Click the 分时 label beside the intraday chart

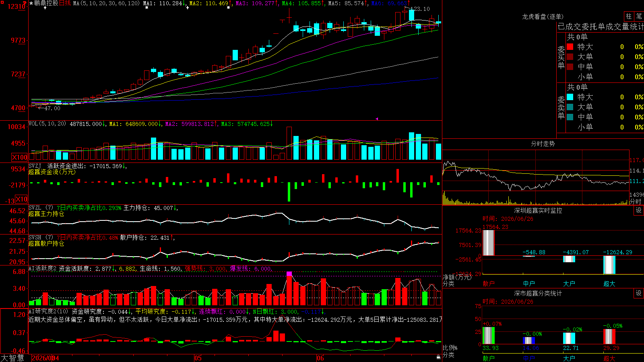pyautogui.click(x=635, y=202)
